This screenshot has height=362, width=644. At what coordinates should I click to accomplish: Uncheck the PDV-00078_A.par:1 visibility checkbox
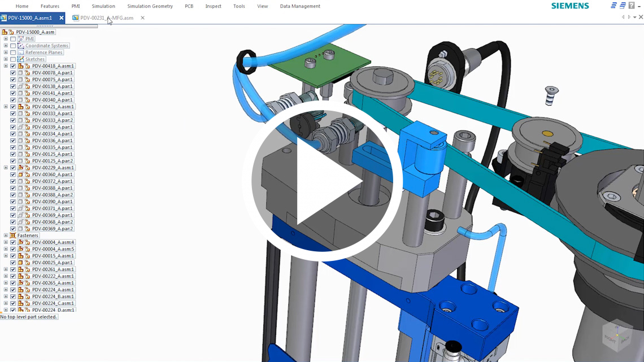click(x=13, y=73)
